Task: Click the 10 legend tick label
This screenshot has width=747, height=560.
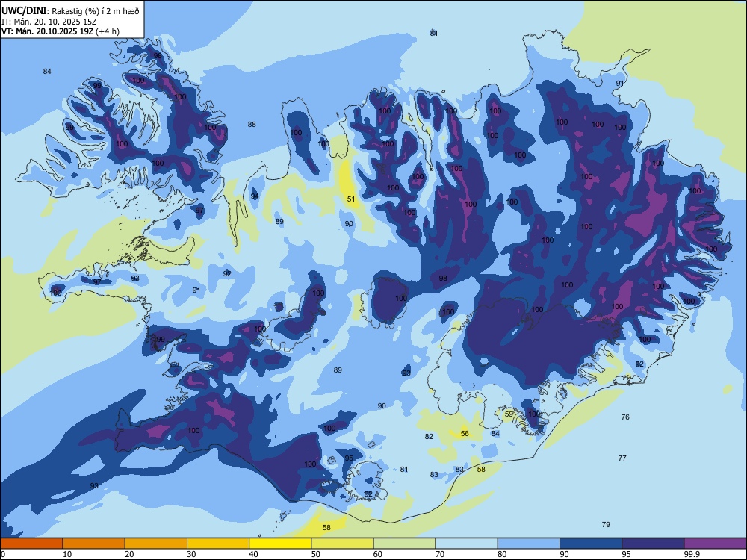Action: click(67, 554)
